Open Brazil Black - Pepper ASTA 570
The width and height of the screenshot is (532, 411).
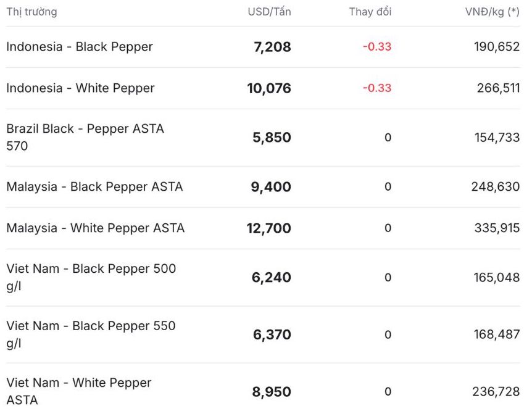pyautogui.click(x=263, y=138)
